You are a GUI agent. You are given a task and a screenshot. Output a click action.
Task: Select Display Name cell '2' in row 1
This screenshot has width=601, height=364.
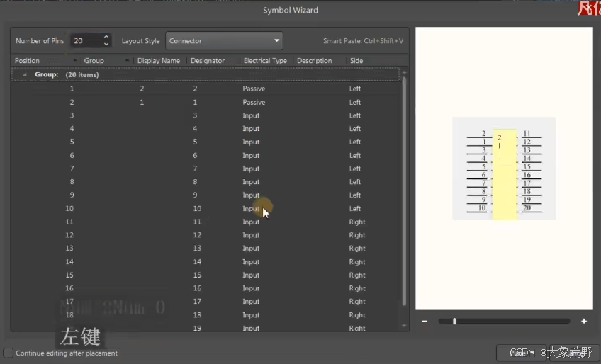tap(142, 89)
